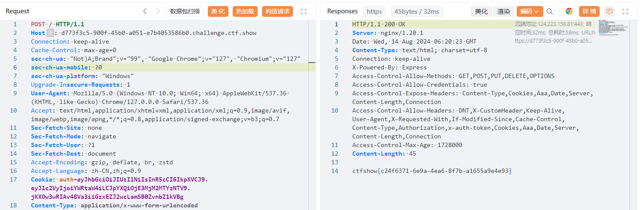Expand the Request panel to fullscreen
This screenshot has height=210, width=644.
[304, 12]
